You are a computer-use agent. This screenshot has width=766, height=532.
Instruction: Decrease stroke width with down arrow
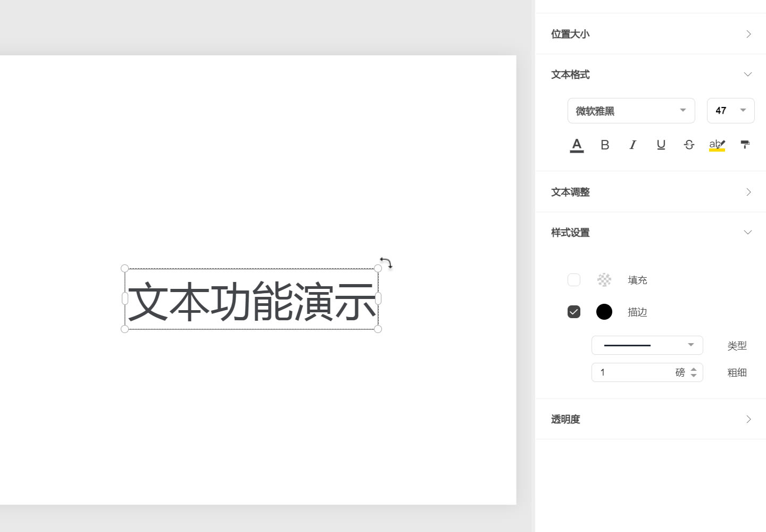click(x=694, y=376)
